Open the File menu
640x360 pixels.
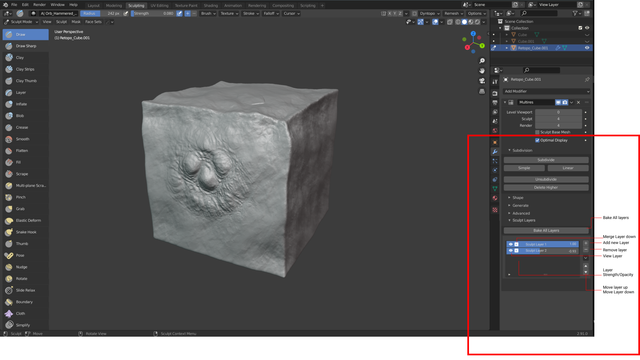14,5
